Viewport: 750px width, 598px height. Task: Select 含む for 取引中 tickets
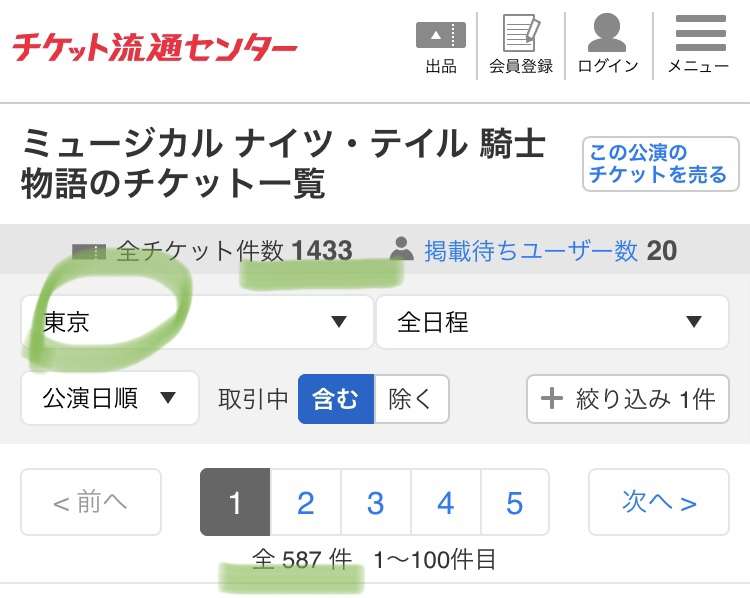(x=336, y=399)
